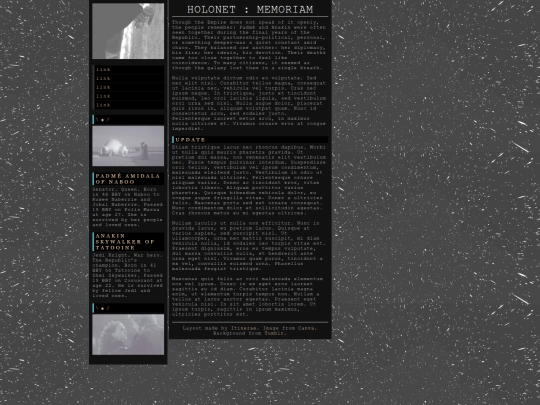Image resolution: width=540 pixels, height=405 pixels.
Task: Follow the Canva image credit link
Action: [306, 328]
